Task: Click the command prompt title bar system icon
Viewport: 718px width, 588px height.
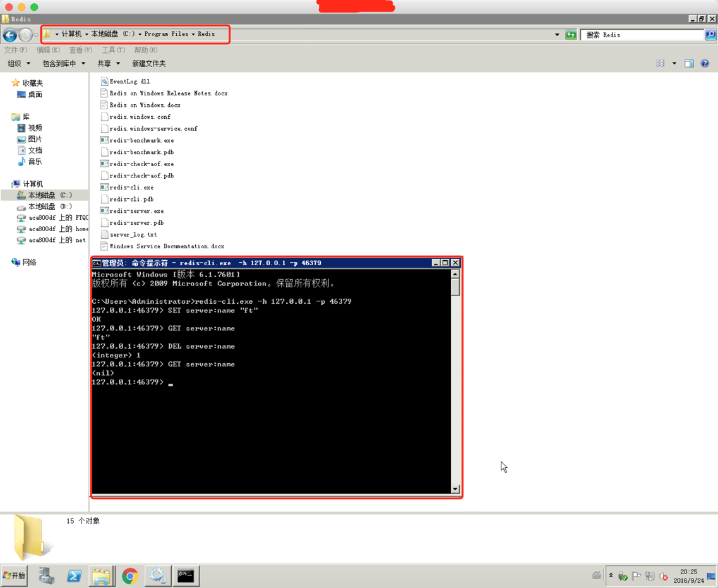Action: click(x=97, y=263)
